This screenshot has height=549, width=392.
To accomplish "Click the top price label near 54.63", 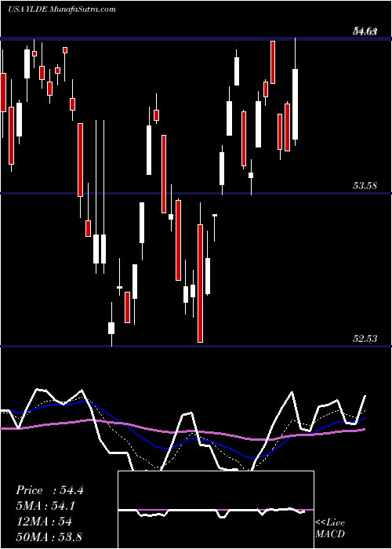I will (365, 33).
